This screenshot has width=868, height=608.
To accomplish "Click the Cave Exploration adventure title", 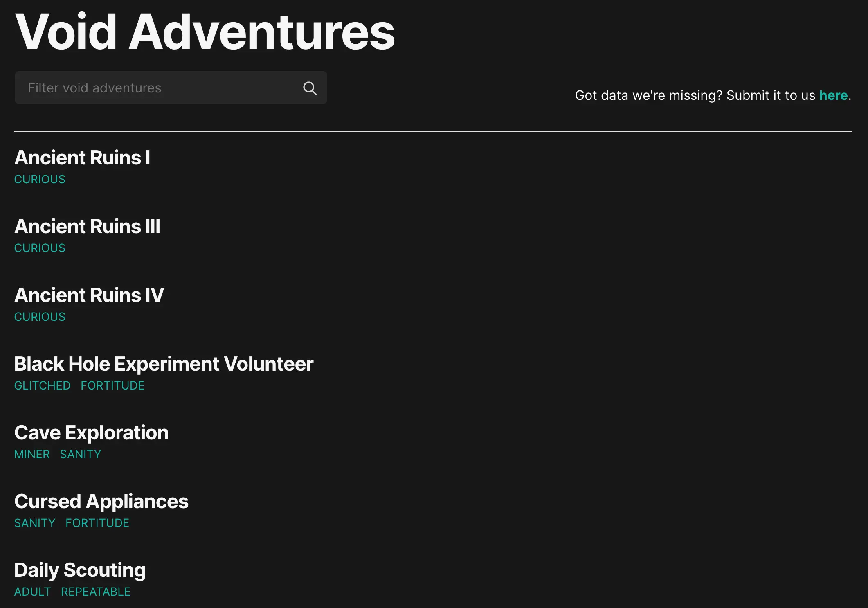I will [x=92, y=432].
